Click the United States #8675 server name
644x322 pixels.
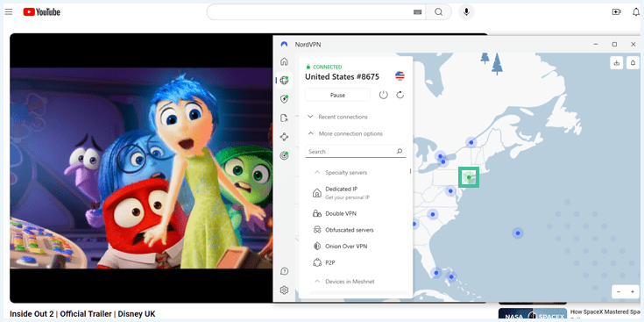point(342,77)
